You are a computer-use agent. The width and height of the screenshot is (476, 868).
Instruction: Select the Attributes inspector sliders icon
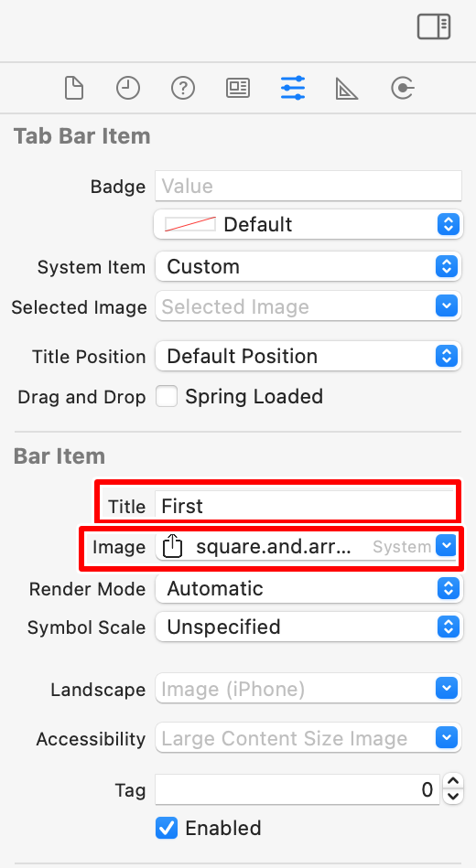click(x=293, y=88)
